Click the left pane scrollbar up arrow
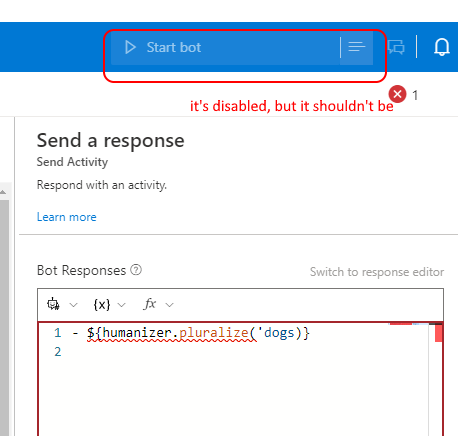 (3, 192)
